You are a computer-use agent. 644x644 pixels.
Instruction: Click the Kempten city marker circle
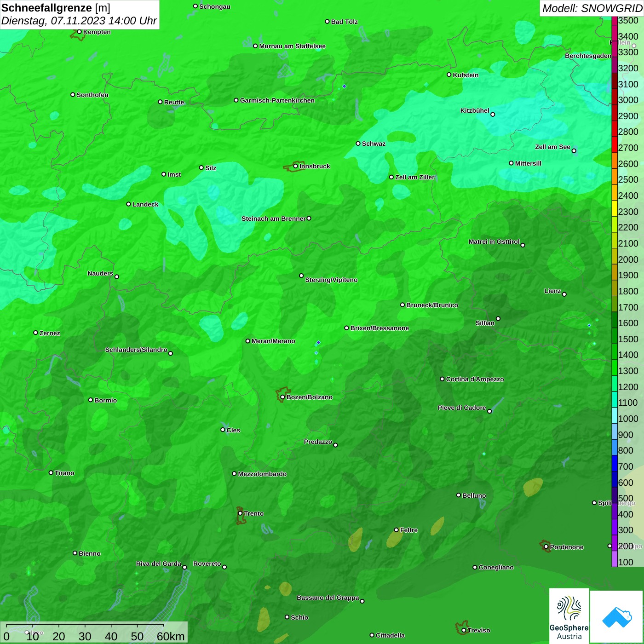click(x=79, y=32)
